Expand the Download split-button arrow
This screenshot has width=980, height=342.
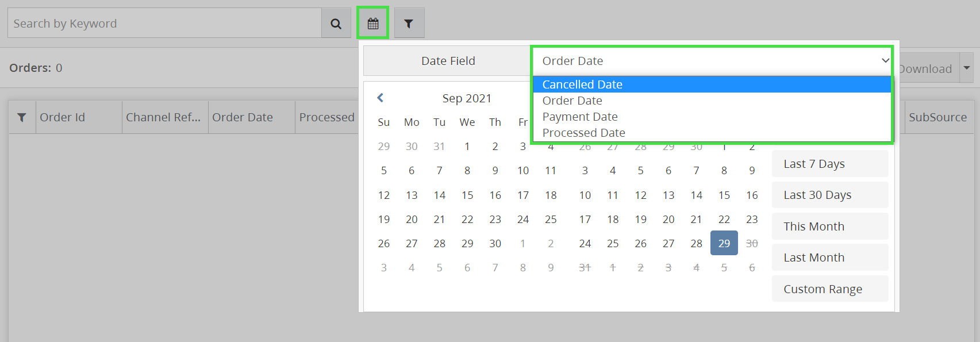click(x=966, y=68)
